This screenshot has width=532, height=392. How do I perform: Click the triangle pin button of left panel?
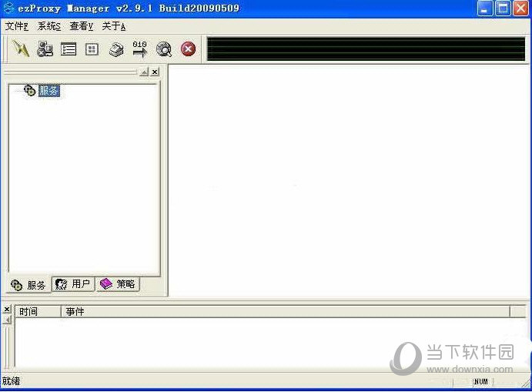(144, 72)
